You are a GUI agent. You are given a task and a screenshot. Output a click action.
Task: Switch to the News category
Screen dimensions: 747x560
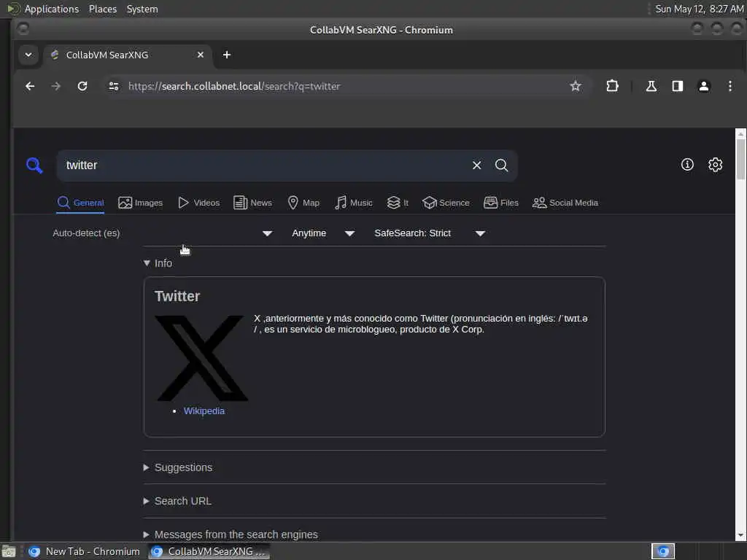coord(252,203)
